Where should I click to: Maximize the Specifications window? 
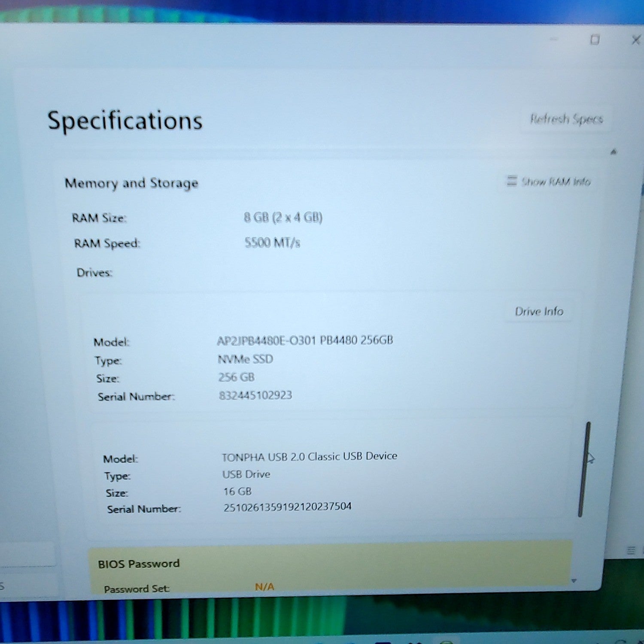pyautogui.click(x=595, y=40)
